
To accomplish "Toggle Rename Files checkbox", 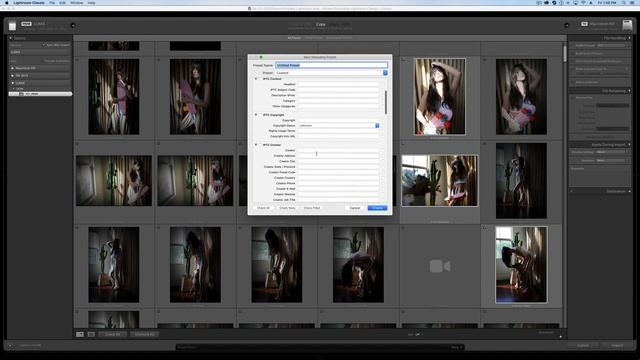I will 573,98.
